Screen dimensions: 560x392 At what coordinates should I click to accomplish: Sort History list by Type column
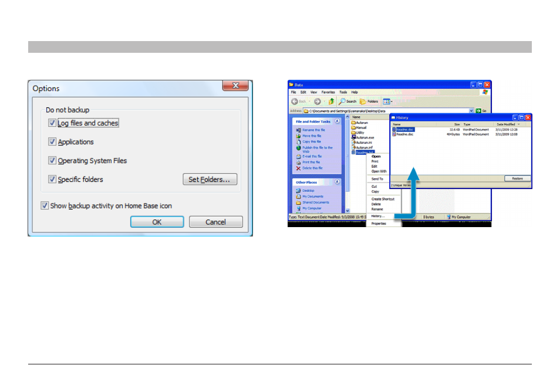477,124
